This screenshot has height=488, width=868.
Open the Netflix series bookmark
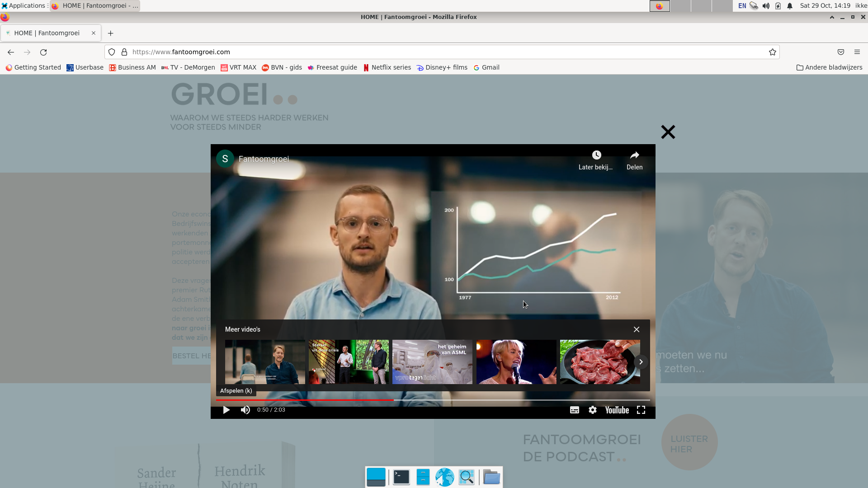tap(387, 67)
